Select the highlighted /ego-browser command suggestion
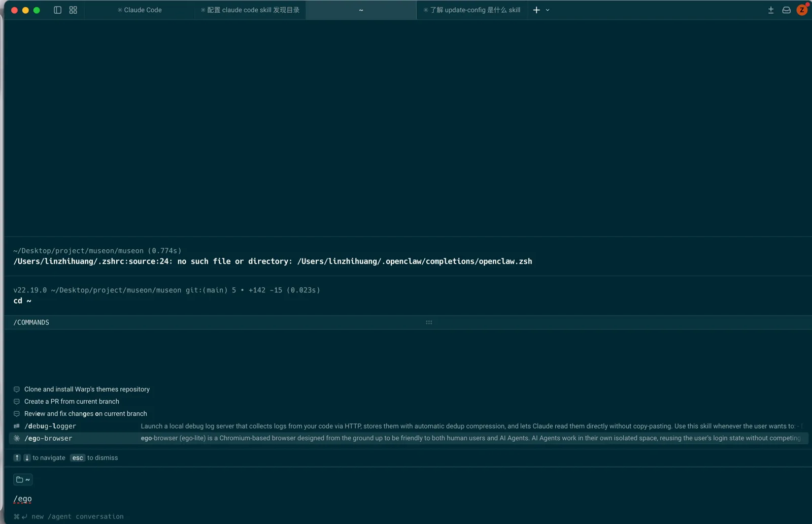 pyautogui.click(x=409, y=438)
